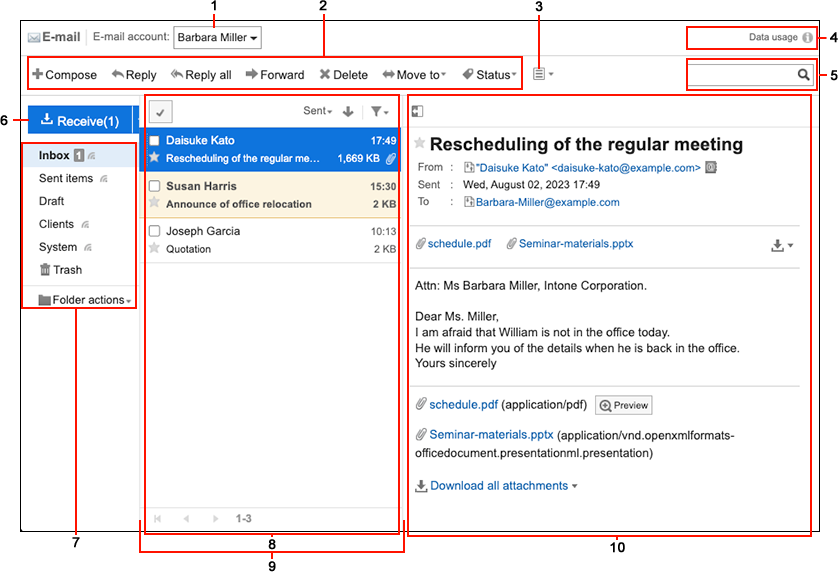The height and width of the screenshot is (572, 840).
Task: Click the Preview button
Action: [x=624, y=405]
